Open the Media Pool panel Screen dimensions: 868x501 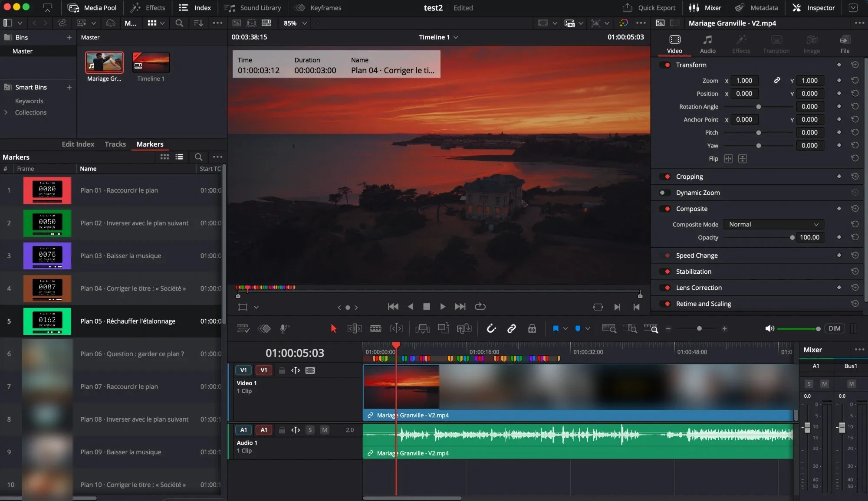point(92,8)
